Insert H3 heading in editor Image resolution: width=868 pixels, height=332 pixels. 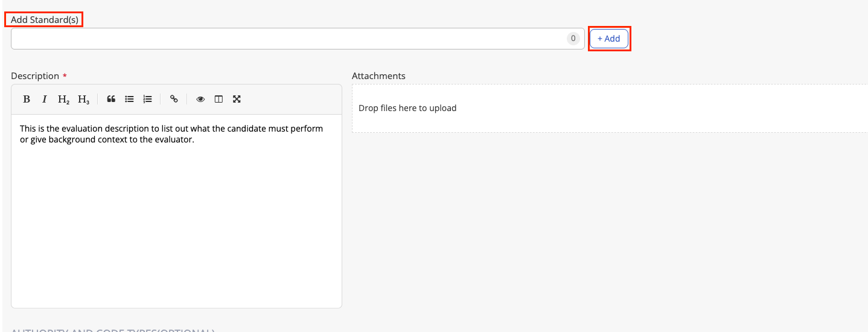84,100
